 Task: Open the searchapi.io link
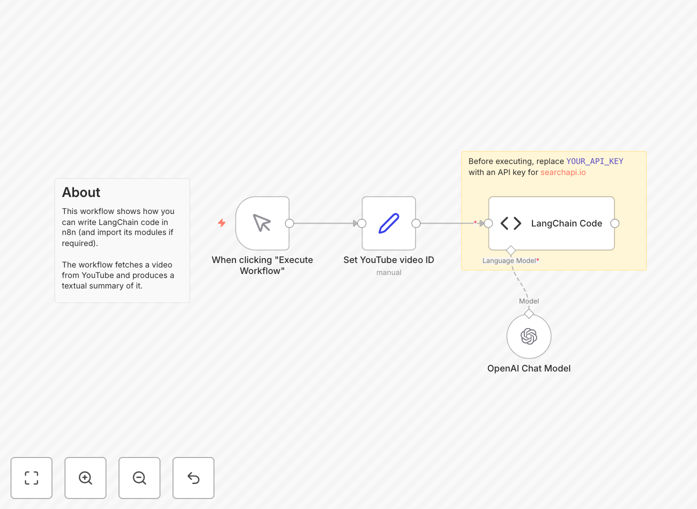pyautogui.click(x=563, y=172)
